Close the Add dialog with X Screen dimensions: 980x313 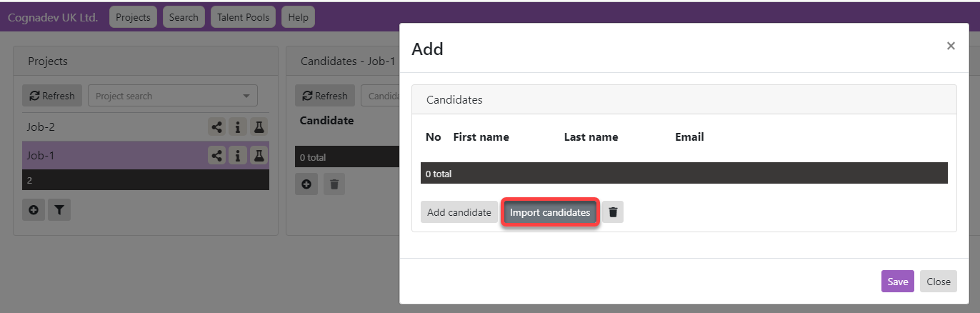click(x=951, y=46)
